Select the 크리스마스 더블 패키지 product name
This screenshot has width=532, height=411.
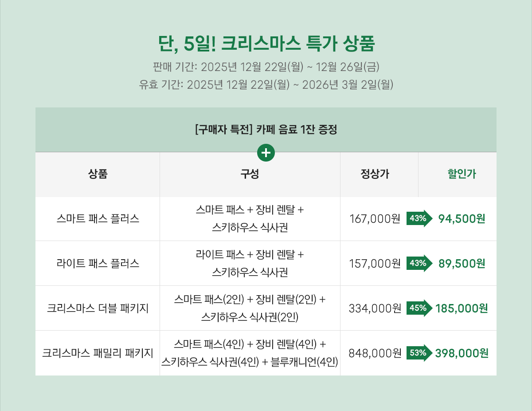click(98, 308)
